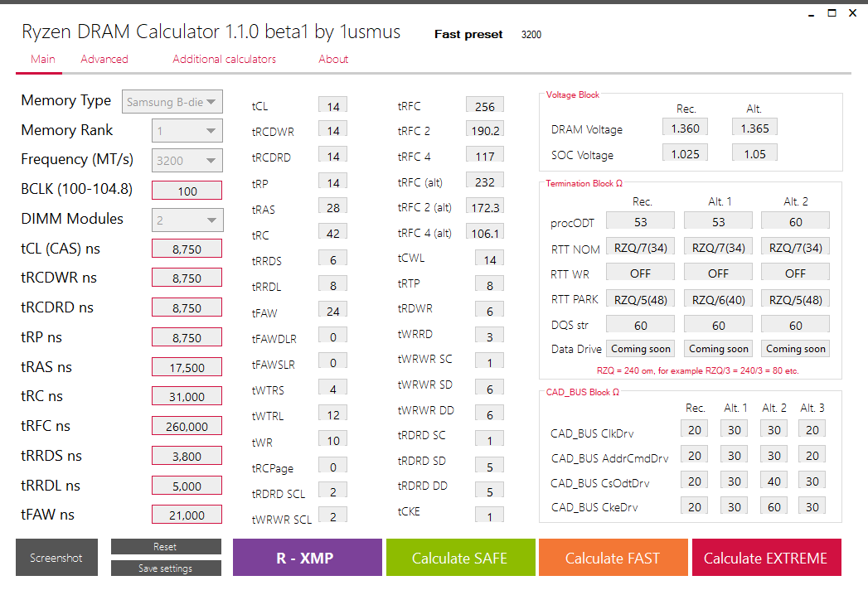The height and width of the screenshot is (595, 868).
Task: Click the tWTRL value 12
Action: [x=332, y=414]
